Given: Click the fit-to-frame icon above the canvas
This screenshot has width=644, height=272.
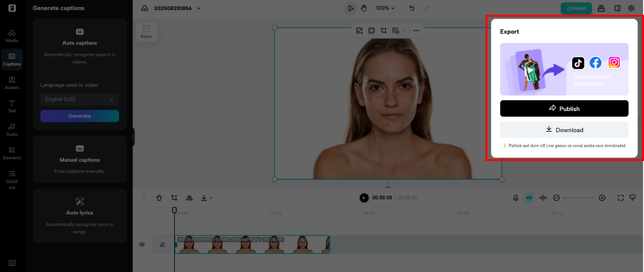Looking at the screenshot, I should pos(371,31).
